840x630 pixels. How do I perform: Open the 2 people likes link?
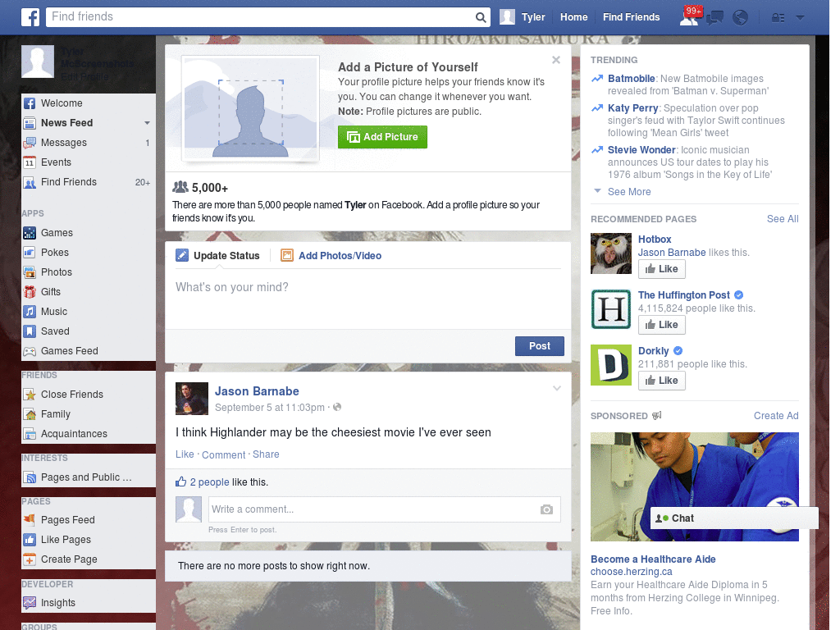point(209,482)
